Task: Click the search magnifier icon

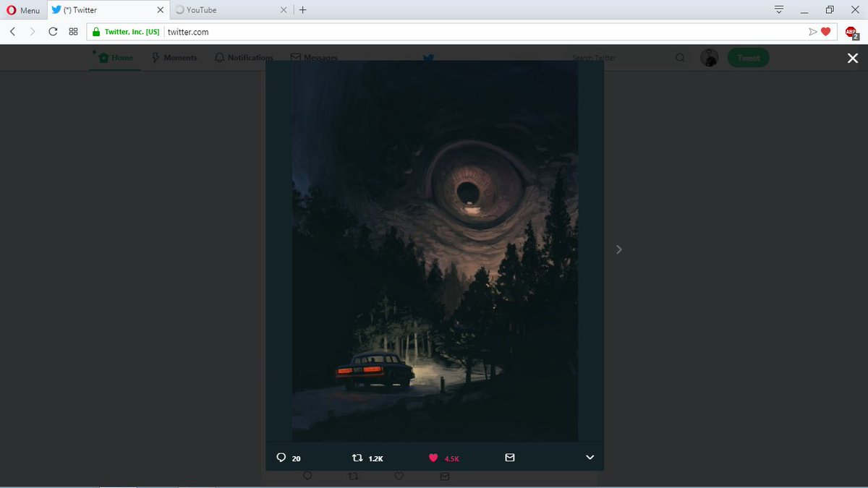Action: pos(680,58)
